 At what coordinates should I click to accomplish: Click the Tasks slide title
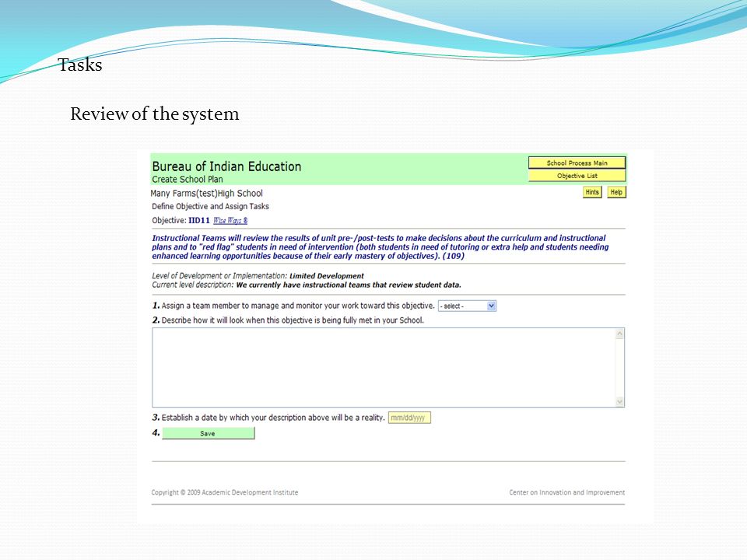point(80,65)
